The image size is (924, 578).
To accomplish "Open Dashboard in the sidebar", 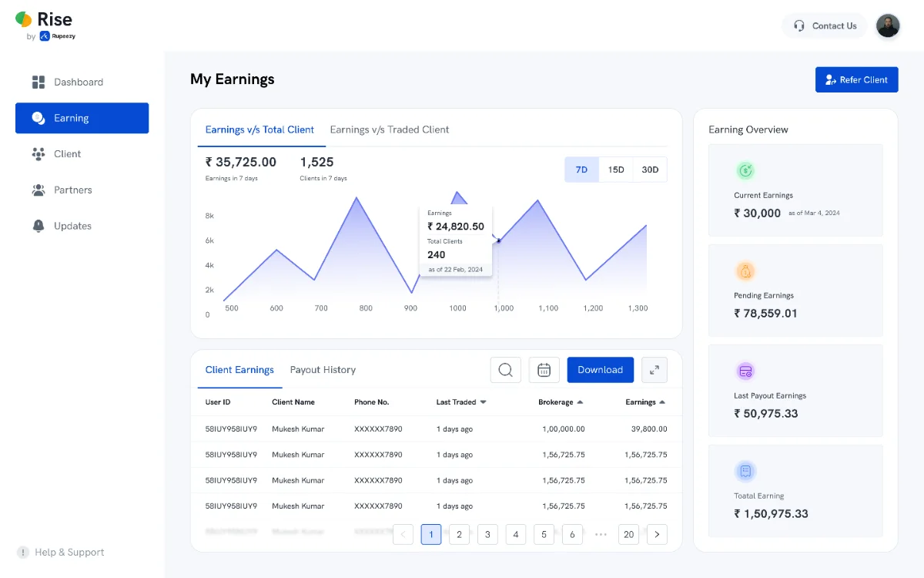I will point(82,82).
